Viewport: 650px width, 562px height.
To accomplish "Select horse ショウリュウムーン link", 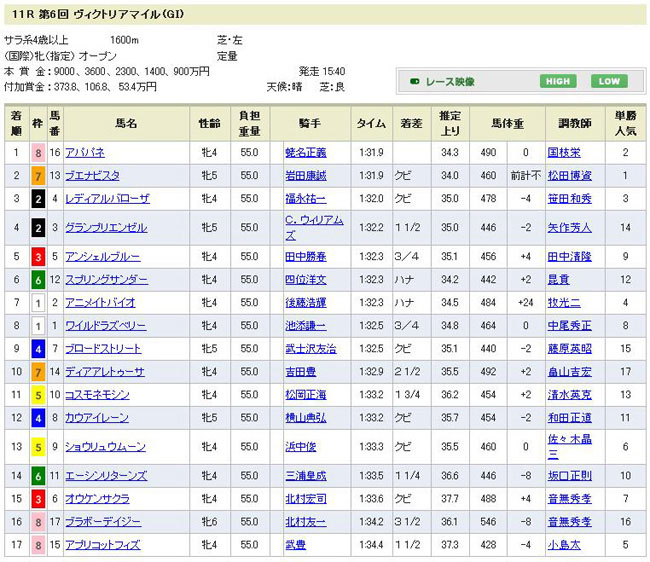I will pos(105,446).
